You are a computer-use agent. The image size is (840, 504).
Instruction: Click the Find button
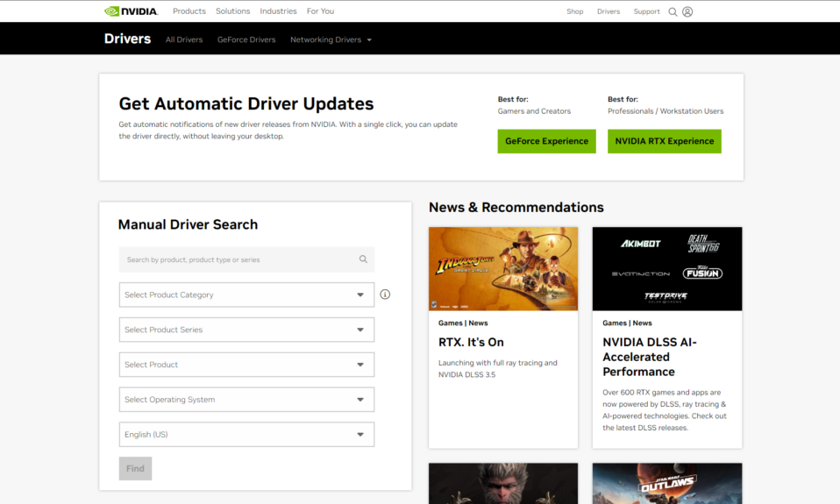coord(135,469)
